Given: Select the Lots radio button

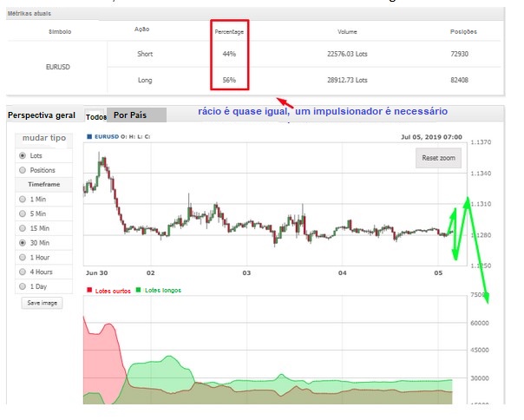Looking at the screenshot, I should pos(23,155).
